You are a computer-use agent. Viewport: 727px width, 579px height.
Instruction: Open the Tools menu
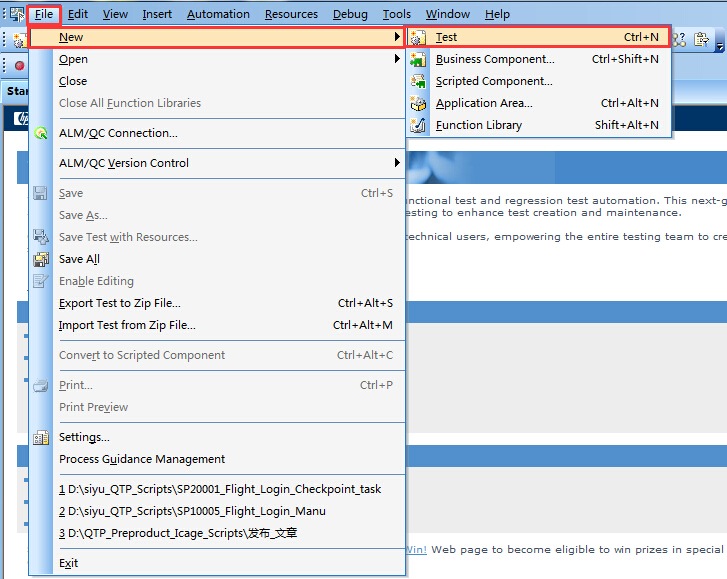[x=396, y=14]
